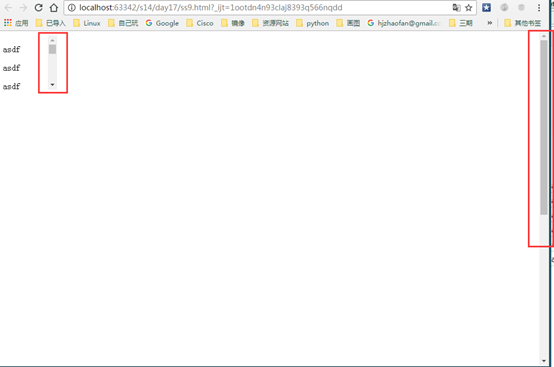Click the page scrollbar down arrow
554x367 pixels.
coord(543,361)
